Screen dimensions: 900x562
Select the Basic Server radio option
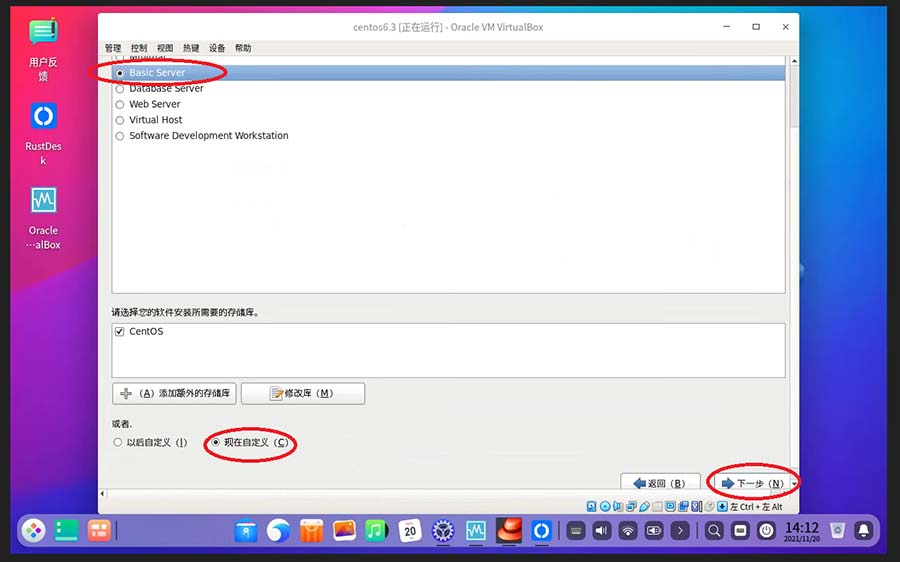click(x=119, y=73)
